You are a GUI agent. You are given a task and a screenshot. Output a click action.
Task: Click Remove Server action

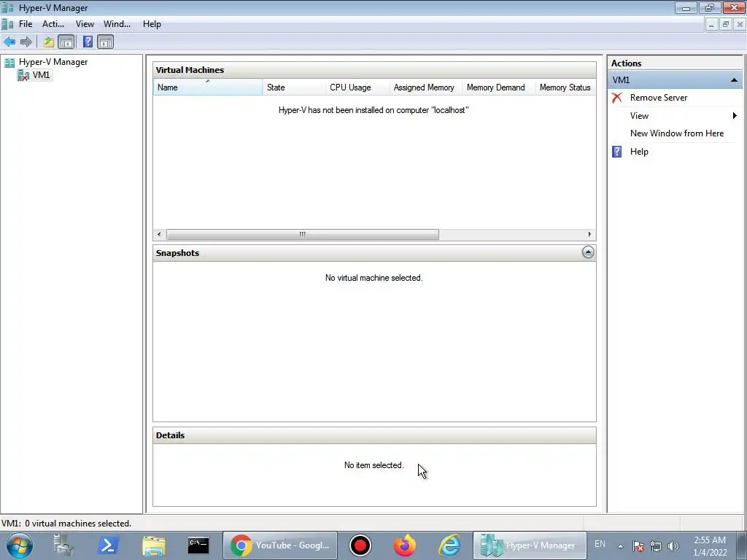pyautogui.click(x=659, y=98)
